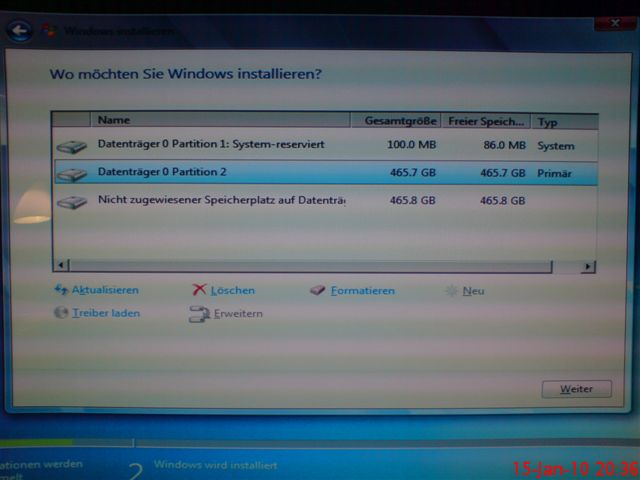The image size is (640, 480).
Task: Click the drive icon of Datenträger 0 Partition 2
Action: pos(72,175)
